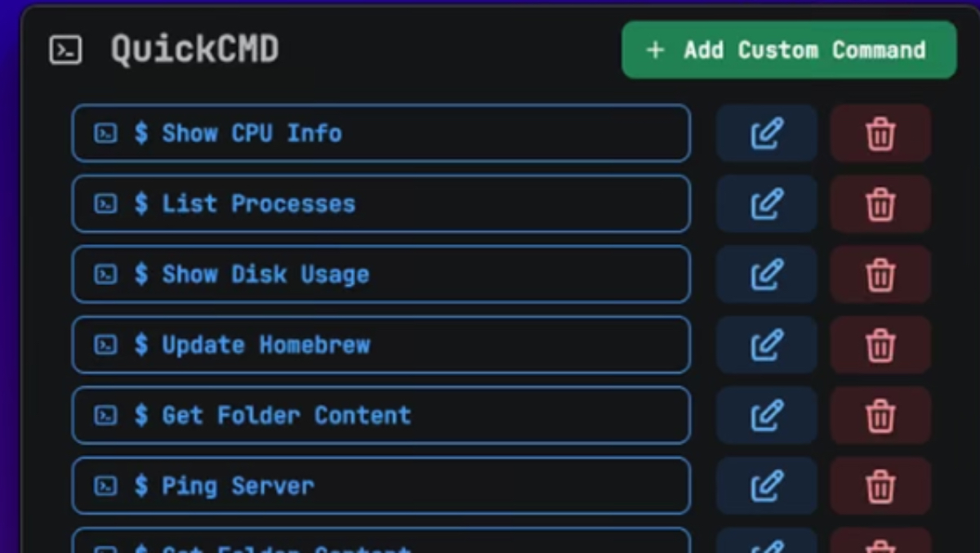The height and width of the screenshot is (553, 980).
Task: Edit the Show CPU Info command
Action: click(x=767, y=133)
